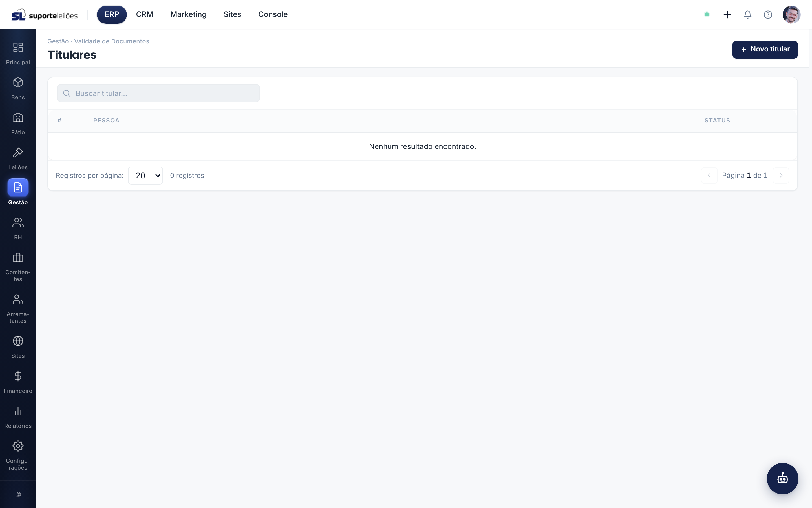Switch to Sites module tab
This screenshot has height=508, width=812.
(x=232, y=14)
